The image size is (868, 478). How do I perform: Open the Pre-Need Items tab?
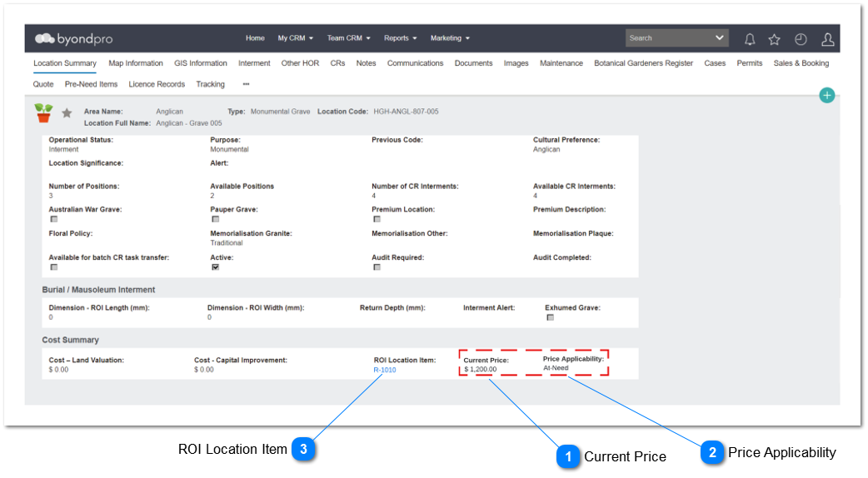[x=91, y=84]
